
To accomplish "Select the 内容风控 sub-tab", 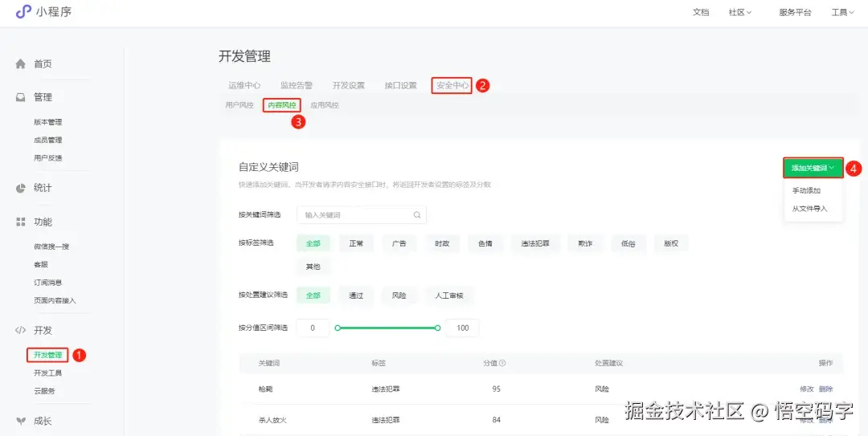I will 282,105.
